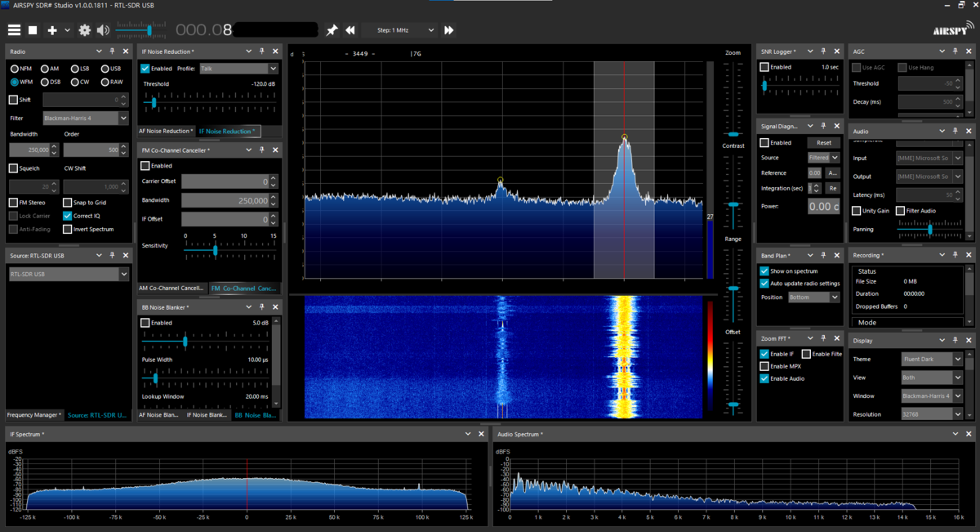980x532 pixels.
Task: Pin the AGC panel
Action: (955, 51)
